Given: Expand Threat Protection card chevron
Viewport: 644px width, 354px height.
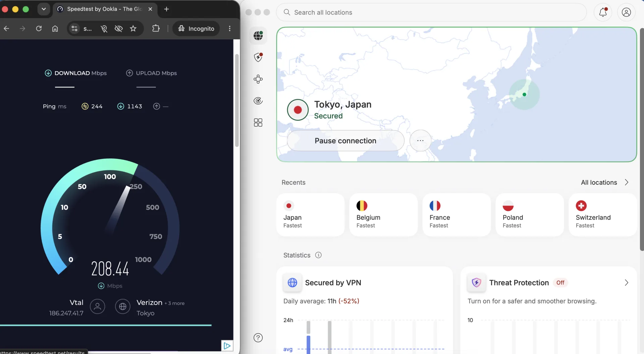Looking at the screenshot, I should [x=626, y=282].
